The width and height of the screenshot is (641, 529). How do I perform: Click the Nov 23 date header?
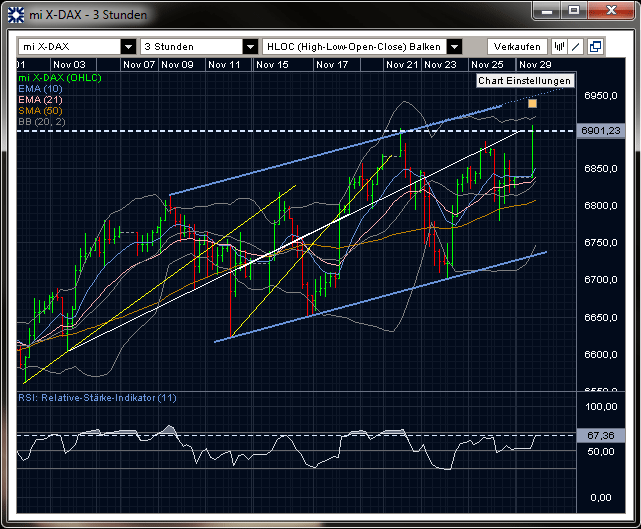440,65
